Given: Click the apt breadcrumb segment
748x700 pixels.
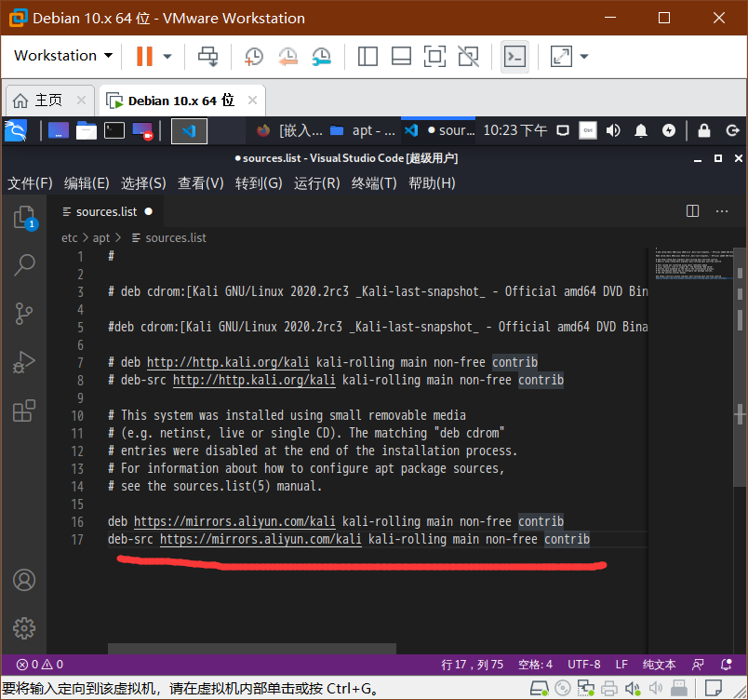Looking at the screenshot, I should (101, 237).
